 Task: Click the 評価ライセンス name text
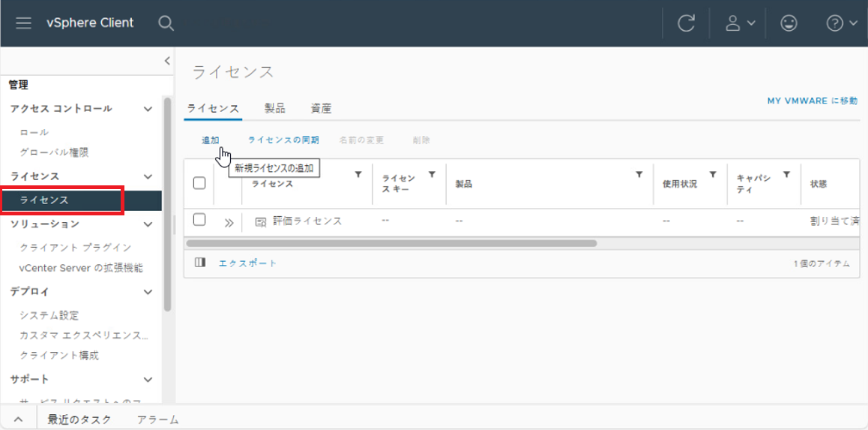click(307, 221)
